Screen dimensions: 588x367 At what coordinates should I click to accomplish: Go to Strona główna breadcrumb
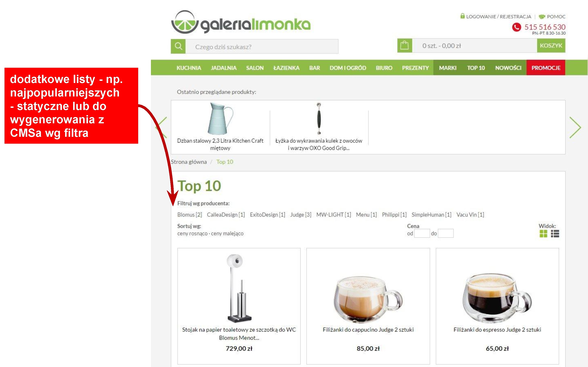pyautogui.click(x=189, y=162)
